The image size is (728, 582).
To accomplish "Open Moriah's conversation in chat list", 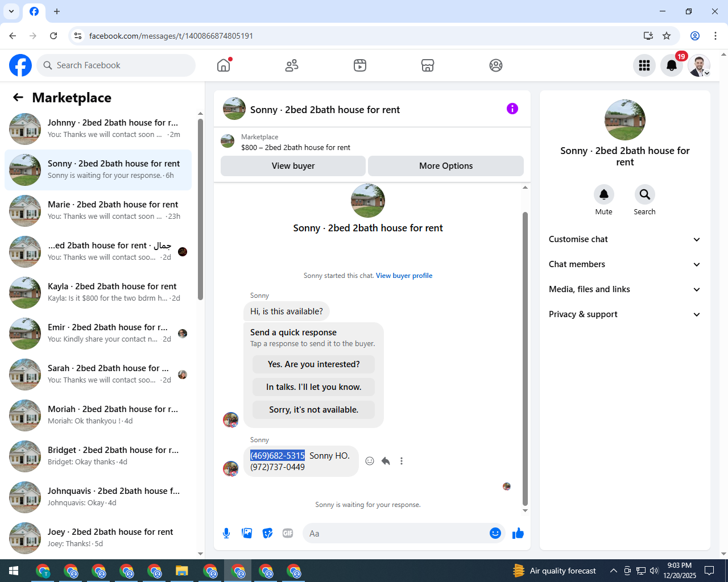I will (x=98, y=415).
